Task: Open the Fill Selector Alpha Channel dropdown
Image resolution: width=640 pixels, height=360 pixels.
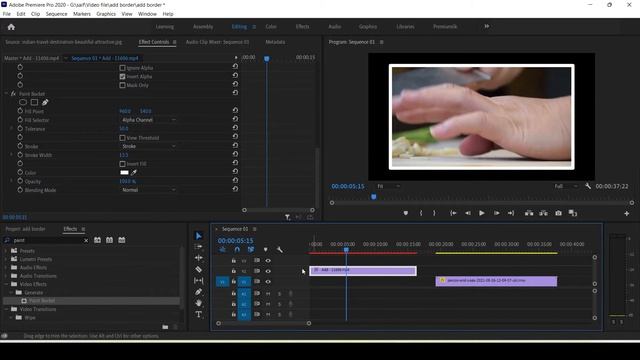Action: [149, 120]
